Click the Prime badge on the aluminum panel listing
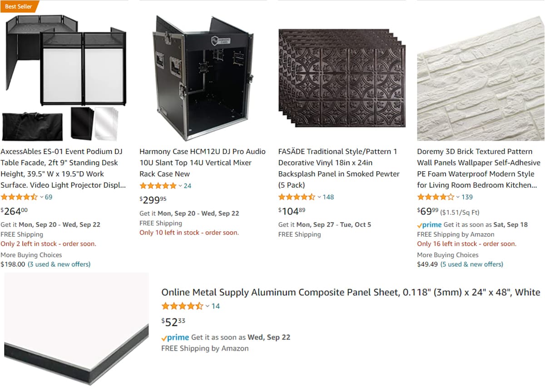The width and height of the screenshot is (545, 392). pos(174,337)
